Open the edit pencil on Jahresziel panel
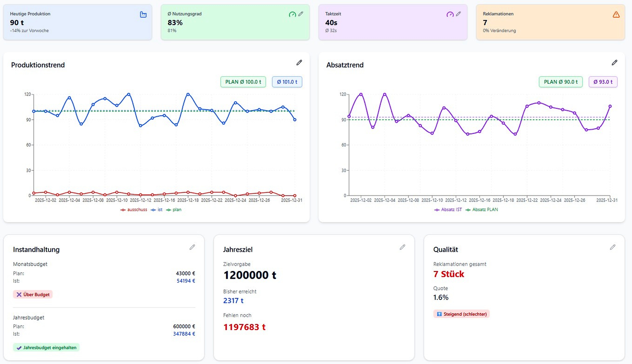The height and width of the screenshot is (364, 632). [402, 247]
